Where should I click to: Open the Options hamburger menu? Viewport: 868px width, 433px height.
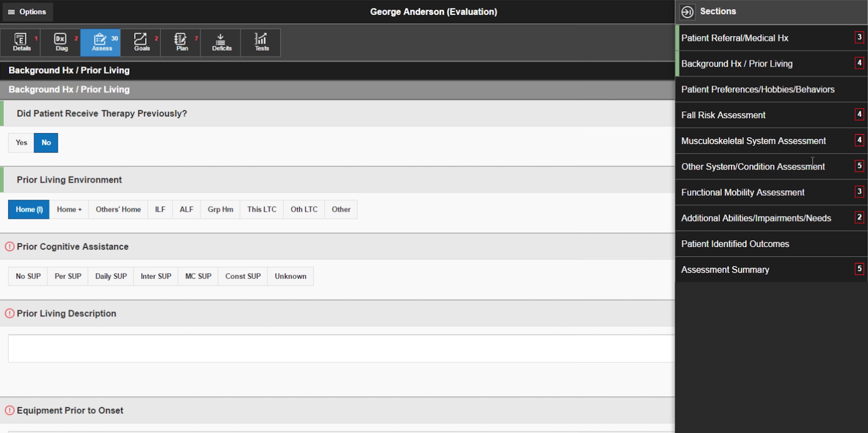click(27, 12)
